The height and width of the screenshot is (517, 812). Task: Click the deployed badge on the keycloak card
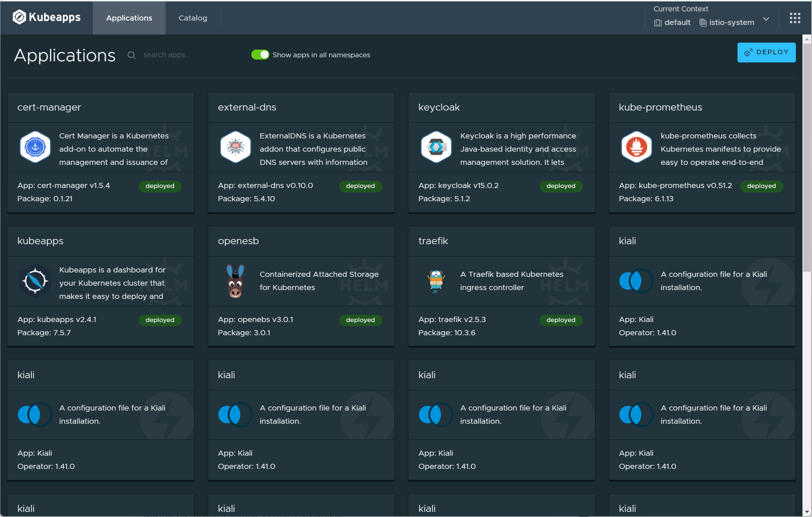coord(561,186)
